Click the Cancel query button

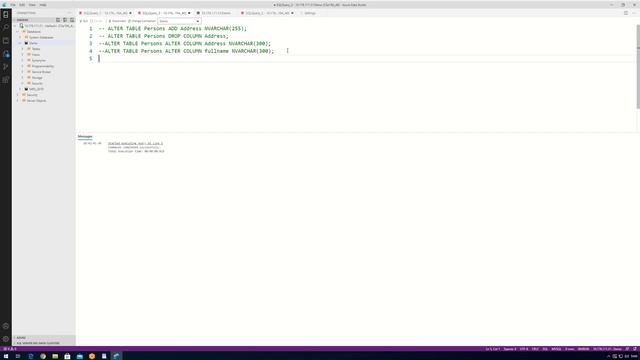point(97,21)
